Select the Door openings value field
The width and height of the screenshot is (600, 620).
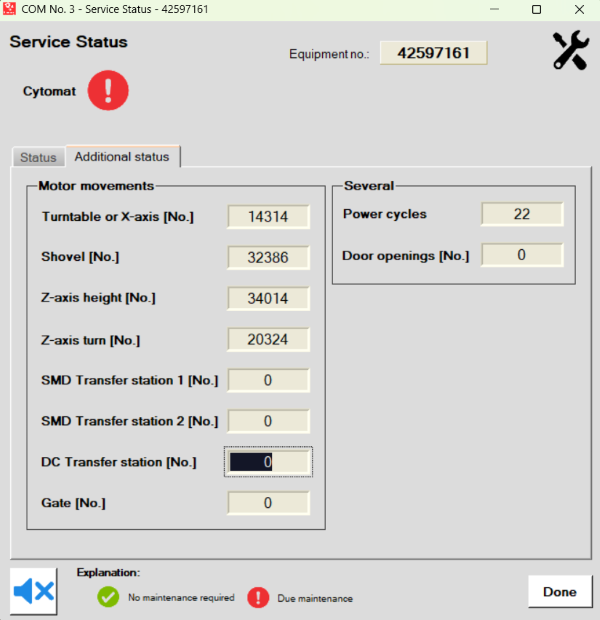[x=522, y=255]
